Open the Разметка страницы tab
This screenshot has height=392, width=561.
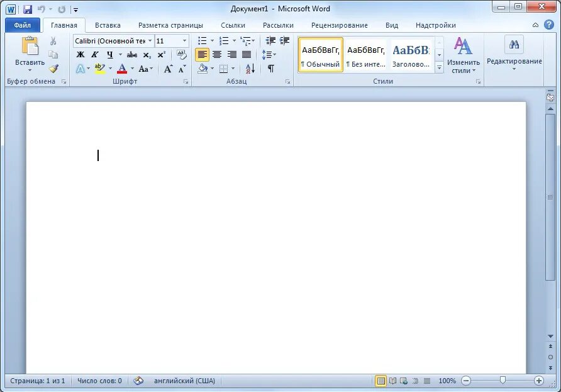click(170, 25)
